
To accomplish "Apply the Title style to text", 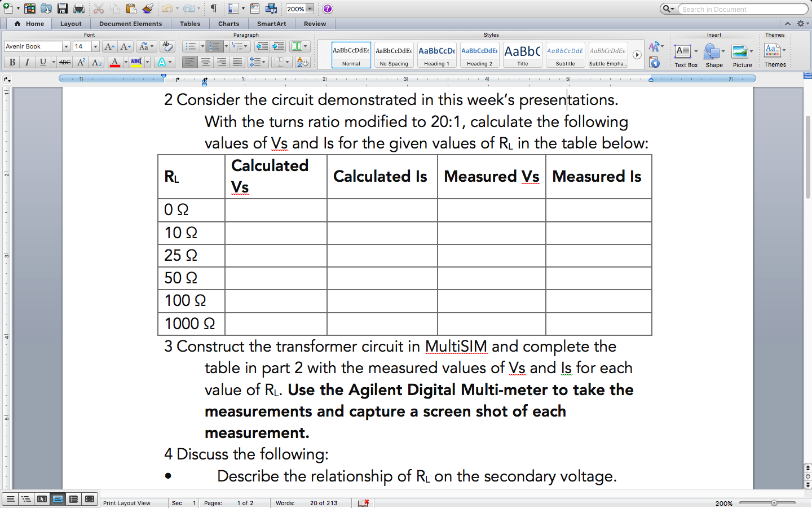I will click(522, 55).
